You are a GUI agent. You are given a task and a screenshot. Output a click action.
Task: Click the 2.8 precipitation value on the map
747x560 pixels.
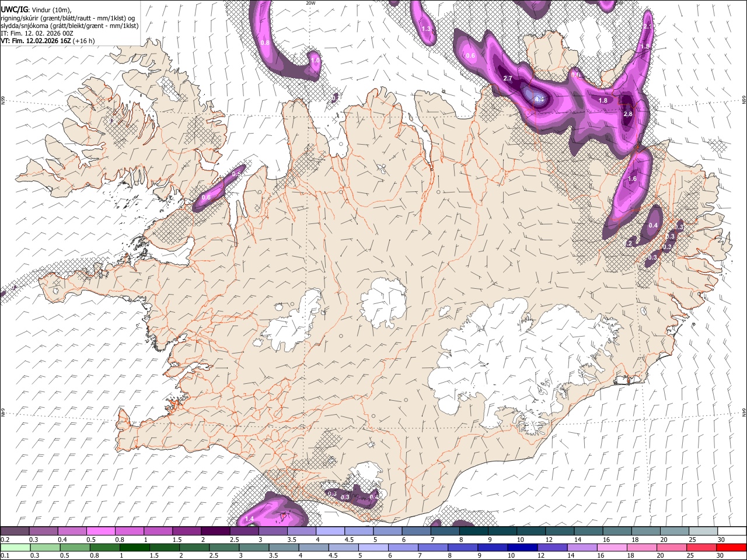628,114
